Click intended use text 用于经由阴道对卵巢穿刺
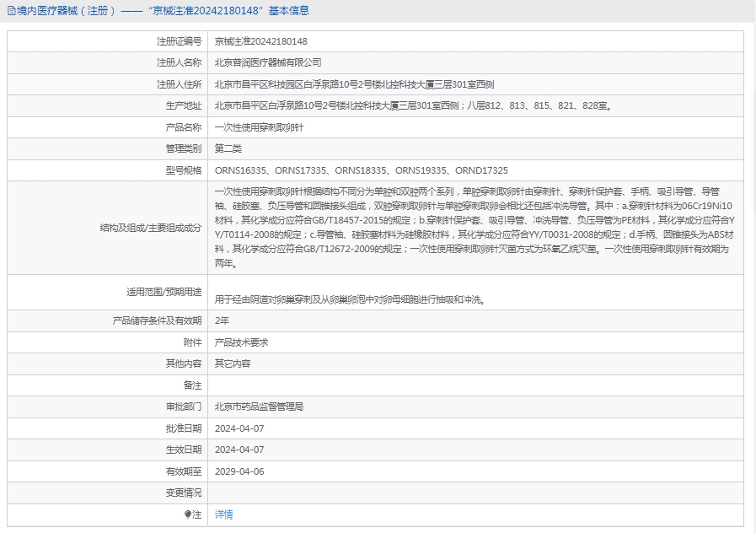The image size is (756, 533). tap(351, 299)
